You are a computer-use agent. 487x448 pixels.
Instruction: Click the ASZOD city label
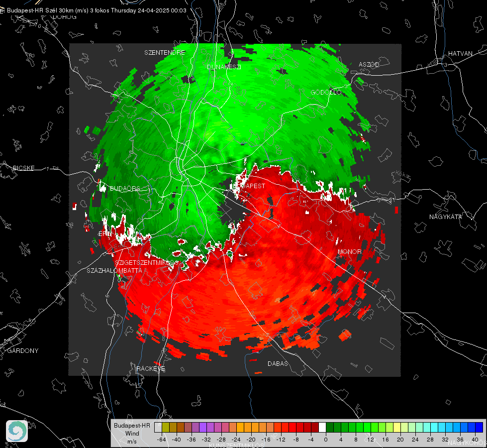point(369,64)
